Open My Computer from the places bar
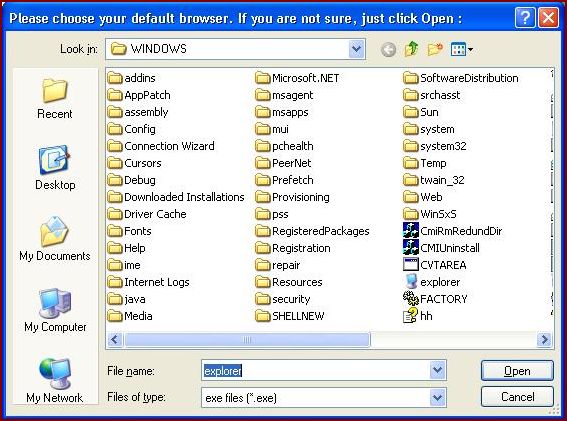This screenshot has height=421, width=567. click(x=55, y=310)
